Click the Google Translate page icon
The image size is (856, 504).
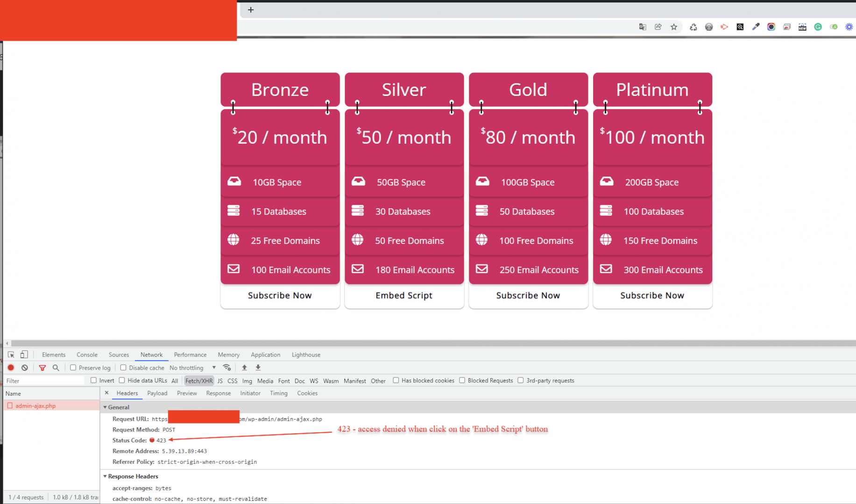tap(643, 27)
